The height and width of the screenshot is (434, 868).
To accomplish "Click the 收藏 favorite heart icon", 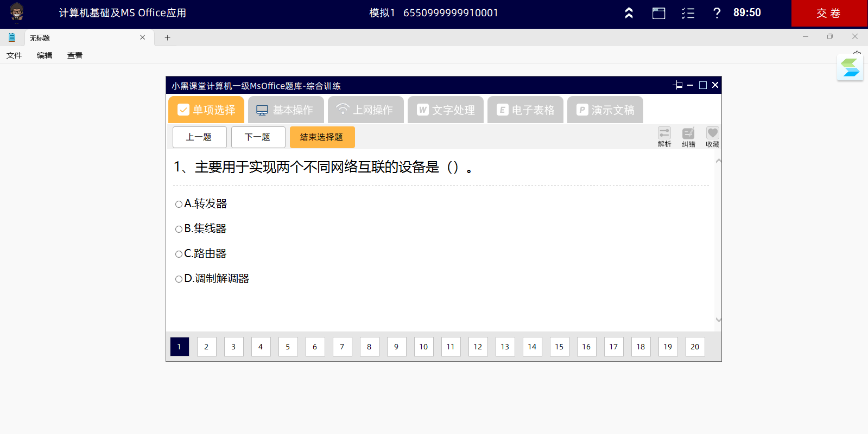I will tap(712, 137).
